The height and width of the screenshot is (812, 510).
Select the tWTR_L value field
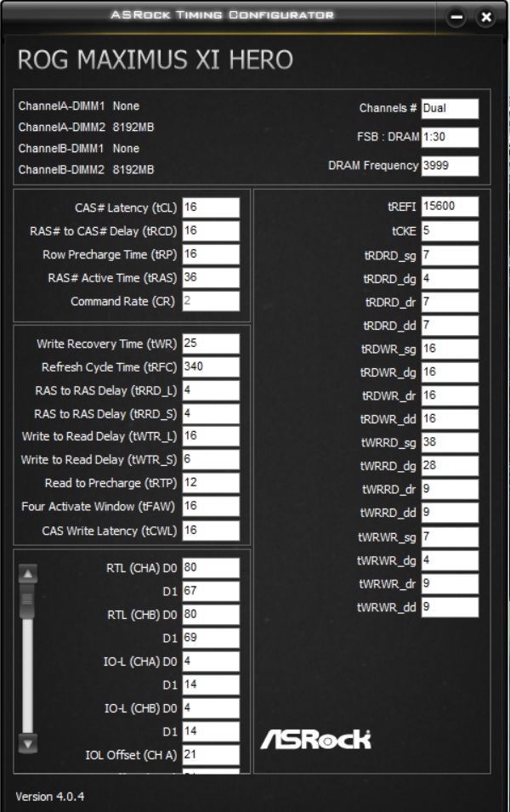coord(211,436)
